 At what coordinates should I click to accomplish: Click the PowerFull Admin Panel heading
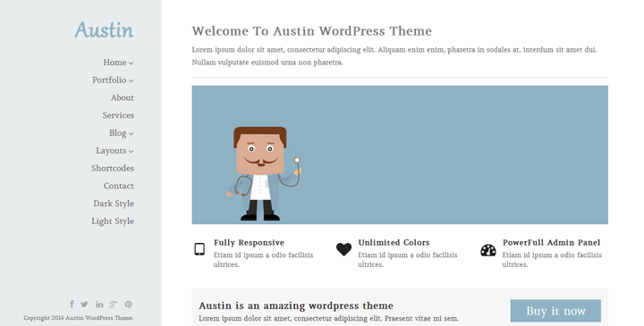coord(551,242)
